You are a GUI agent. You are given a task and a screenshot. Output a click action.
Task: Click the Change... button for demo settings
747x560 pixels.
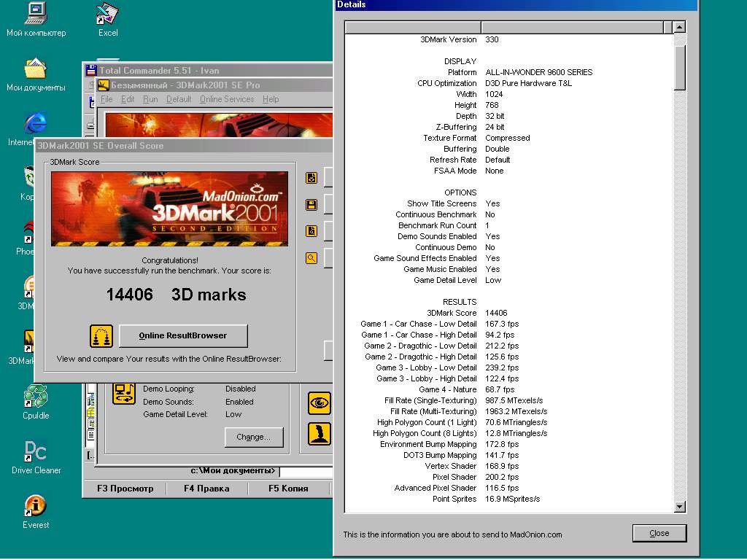click(253, 437)
